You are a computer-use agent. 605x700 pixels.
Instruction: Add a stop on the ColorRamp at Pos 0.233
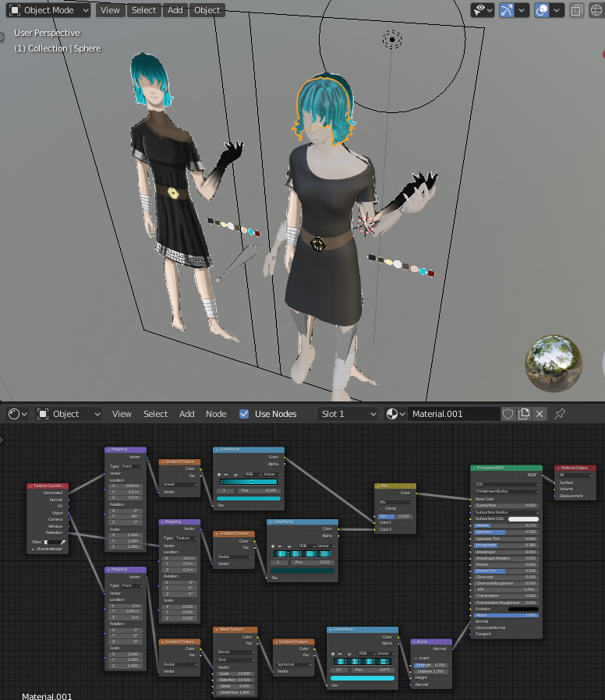273,546
